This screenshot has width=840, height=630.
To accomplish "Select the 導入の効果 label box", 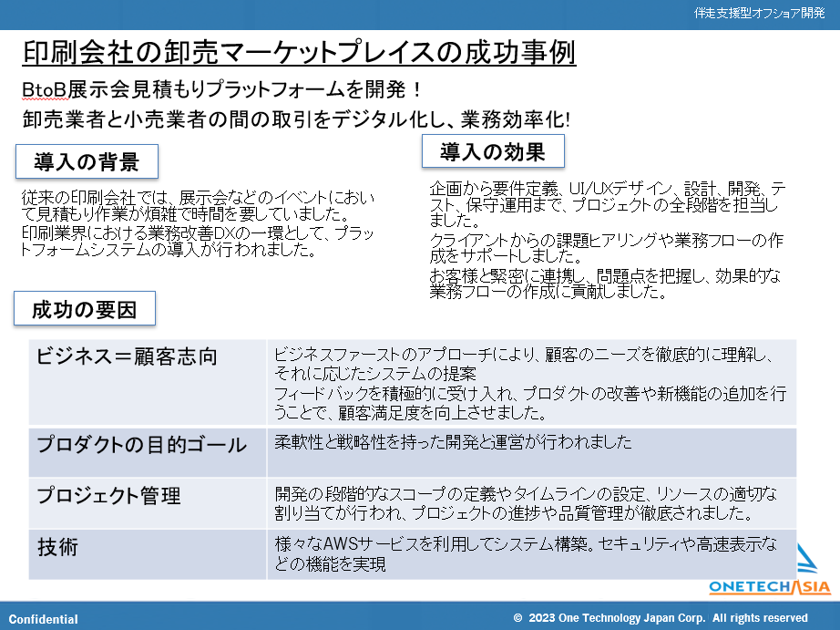I will click(x=493, y=151).
